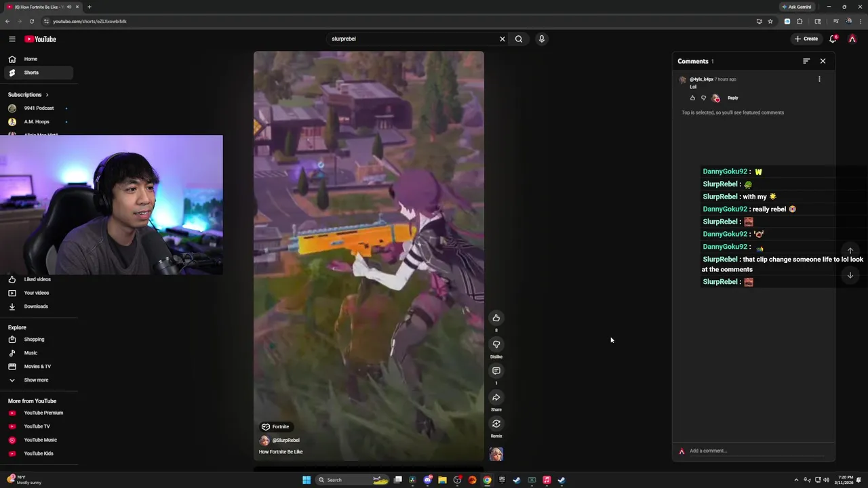868x488 pixels.
Task: Like this Short with thumbs up
Action: [x=496, y=318]
